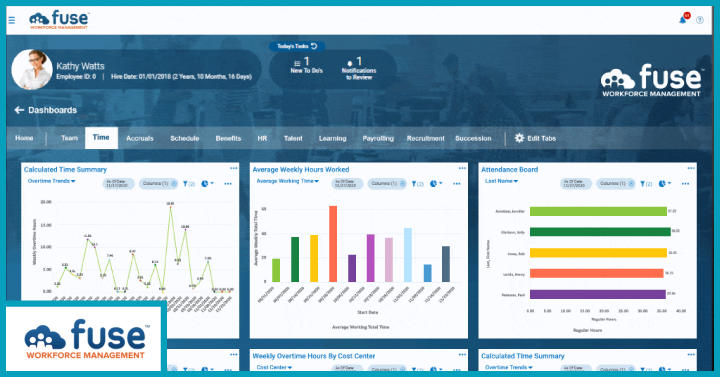The height and width of the screenshot is (377, 720).
Task: Open inner ellipsis of Calculated Time Summary toolbar
Action: tap(228, 184)
